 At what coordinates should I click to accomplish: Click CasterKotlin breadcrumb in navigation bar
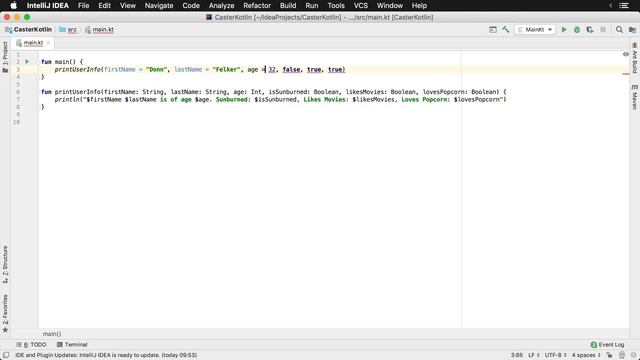[29, 29]
